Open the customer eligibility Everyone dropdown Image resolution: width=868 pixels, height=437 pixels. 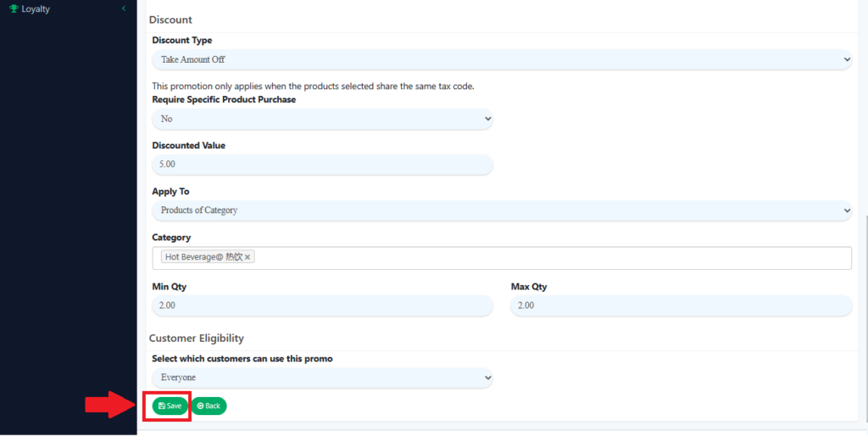pos(322,378)
